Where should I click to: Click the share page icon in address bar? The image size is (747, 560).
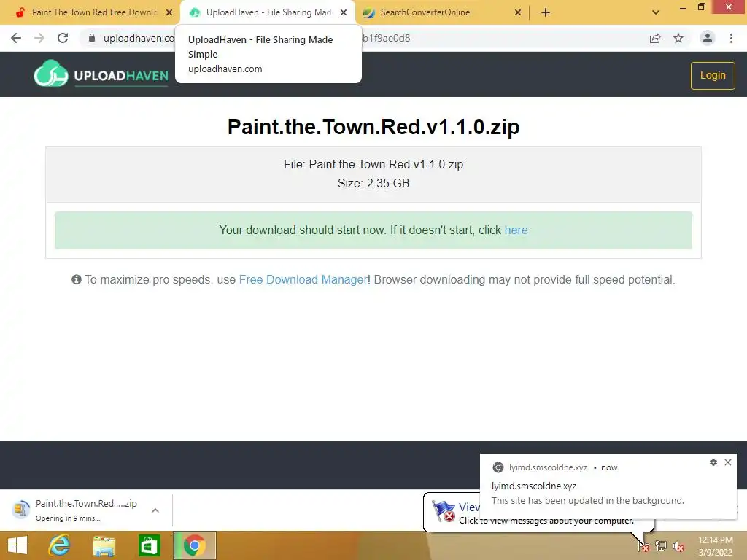point(655,38)
